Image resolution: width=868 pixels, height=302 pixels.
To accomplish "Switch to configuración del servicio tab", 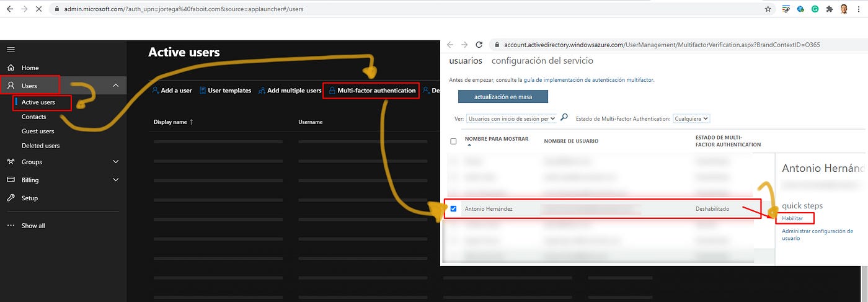I will click(542, 61).
